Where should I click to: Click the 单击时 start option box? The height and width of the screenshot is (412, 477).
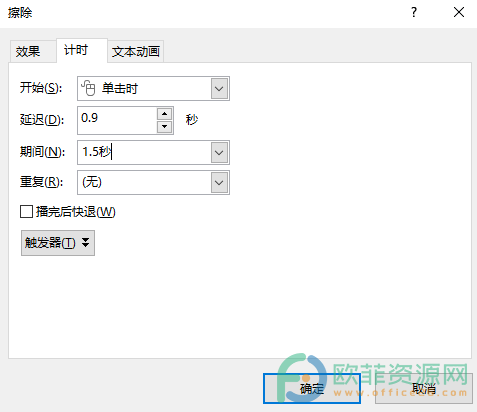(153, 89)
